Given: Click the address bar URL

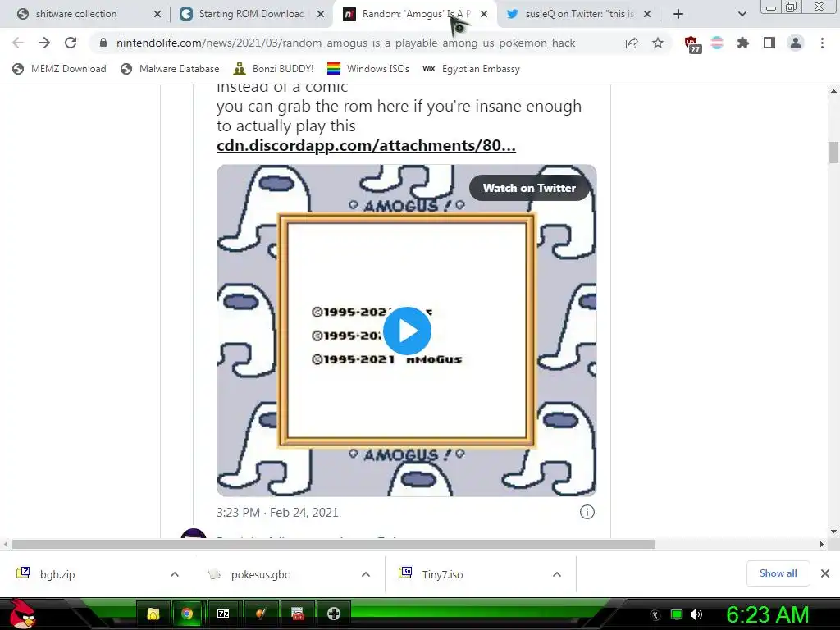Looking at the screenshot, I should 345,43.
